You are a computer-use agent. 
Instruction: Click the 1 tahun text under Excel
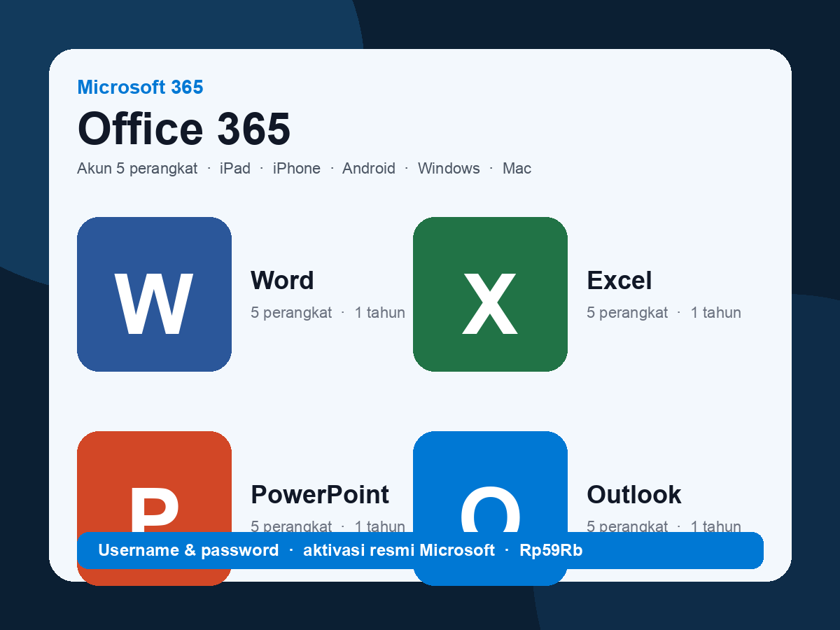(x=715, y=313)
